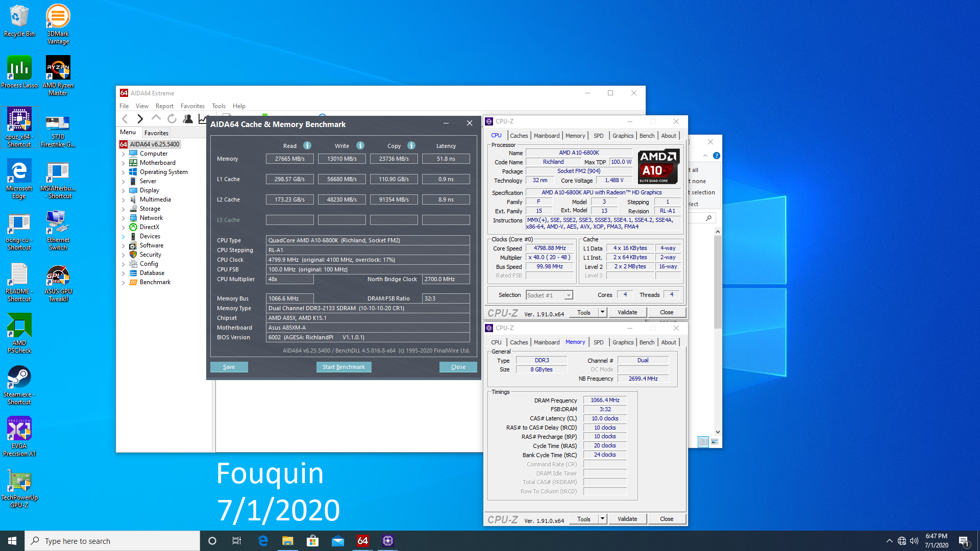Viewport: 980px width, 551px height.
Task: Expand the Motherboard tree node
Action: [123, 163]
